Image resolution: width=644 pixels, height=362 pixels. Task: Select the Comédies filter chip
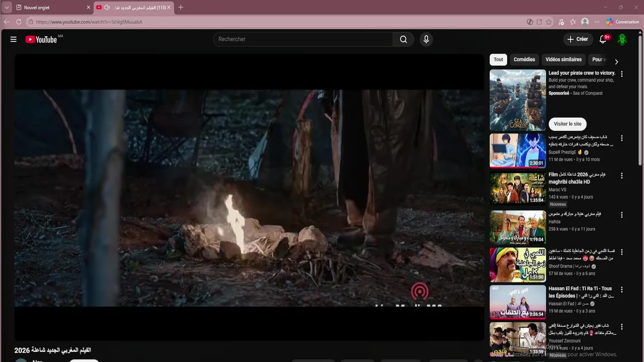(x=524, y=59)
